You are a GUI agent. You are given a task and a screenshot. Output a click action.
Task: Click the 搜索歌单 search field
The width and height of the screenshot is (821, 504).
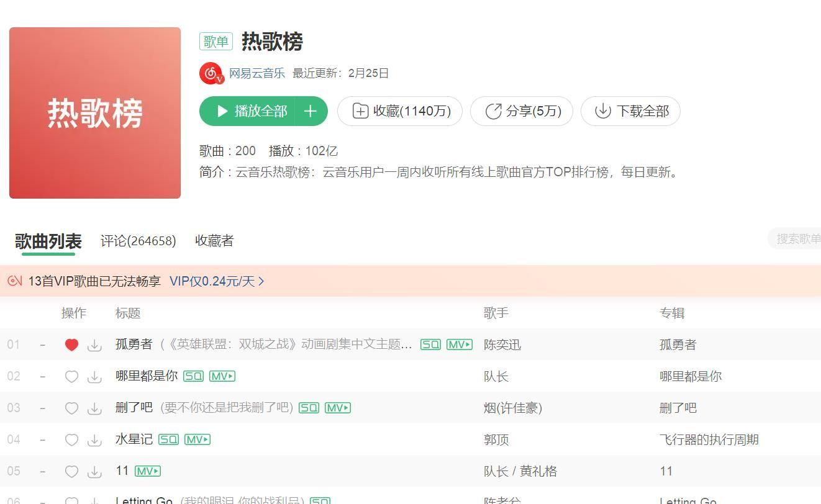point(797,239)
